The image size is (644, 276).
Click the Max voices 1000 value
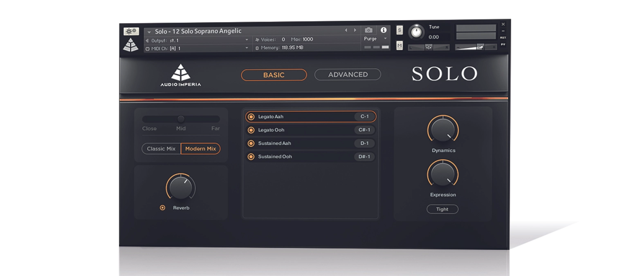coord(308,40)
